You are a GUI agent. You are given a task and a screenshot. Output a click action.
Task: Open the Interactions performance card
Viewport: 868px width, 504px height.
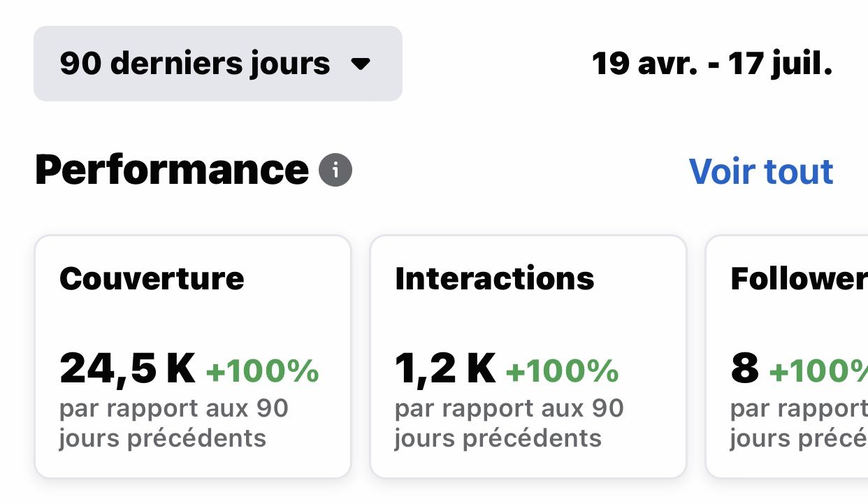[528, 357]
